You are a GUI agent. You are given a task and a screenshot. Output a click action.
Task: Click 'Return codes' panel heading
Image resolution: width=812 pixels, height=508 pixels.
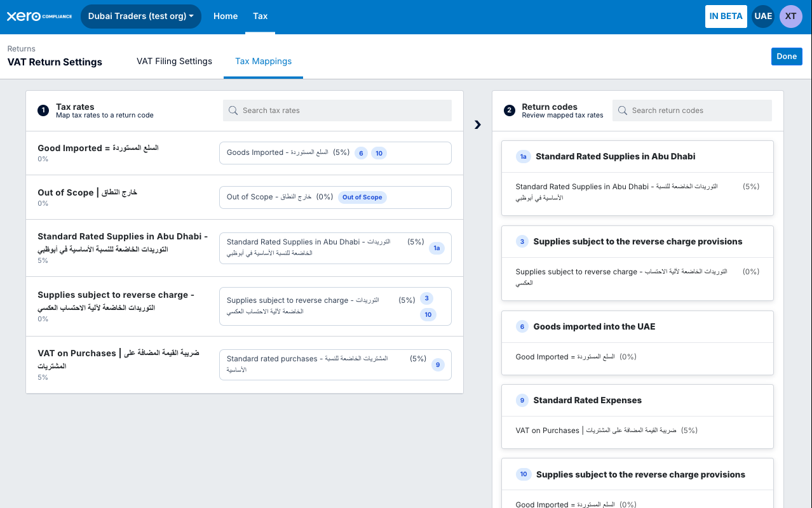pyautogui.click(x=550, y=107)
